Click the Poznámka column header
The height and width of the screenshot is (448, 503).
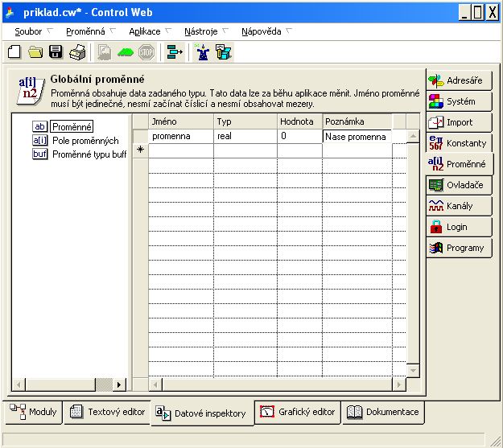[357, 121]
